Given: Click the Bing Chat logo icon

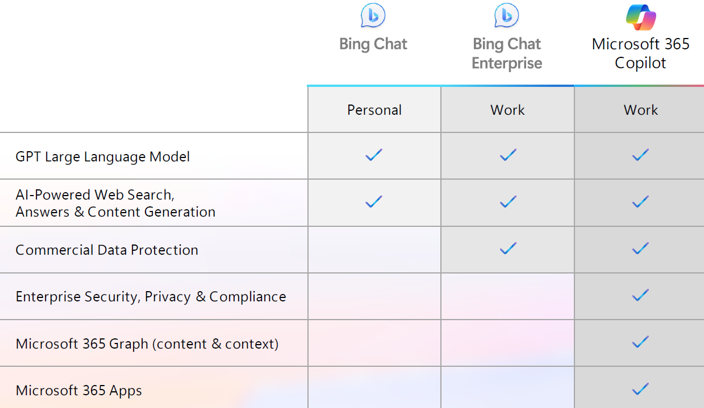Looking at the screenshot, I should point(373,16).
